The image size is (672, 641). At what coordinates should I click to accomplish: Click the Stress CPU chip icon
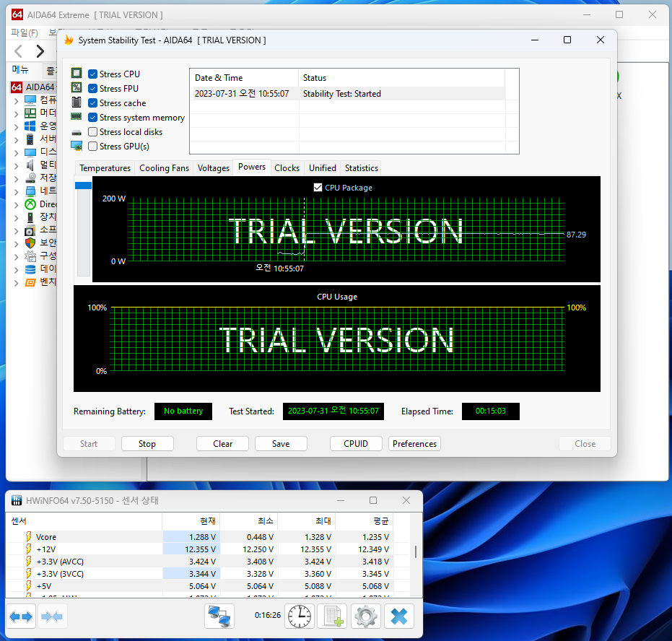[x=77, y=74]
